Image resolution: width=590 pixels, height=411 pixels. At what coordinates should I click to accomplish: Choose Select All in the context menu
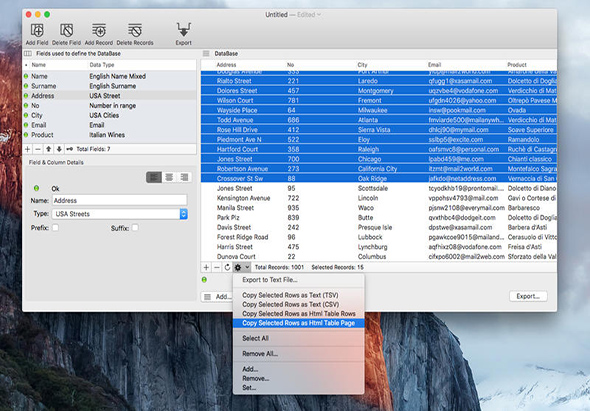(299, 338)
